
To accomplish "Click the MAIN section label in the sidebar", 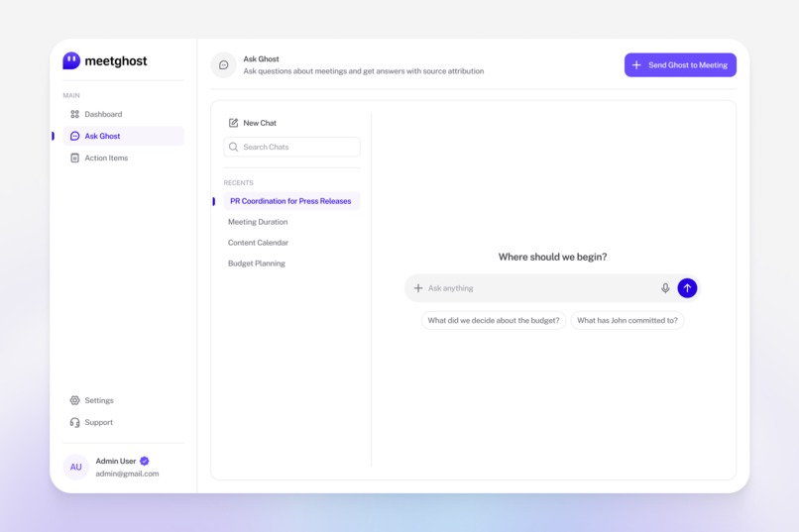I will (x=71, y=95).
